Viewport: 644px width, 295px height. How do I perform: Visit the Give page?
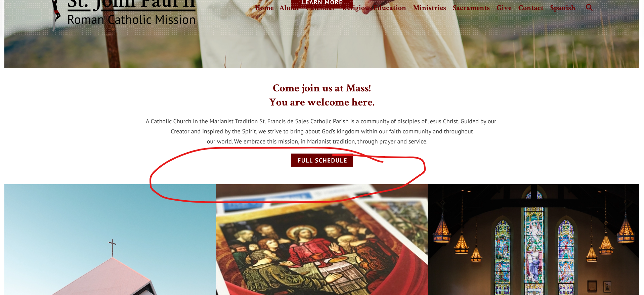(x=504, y=8)
